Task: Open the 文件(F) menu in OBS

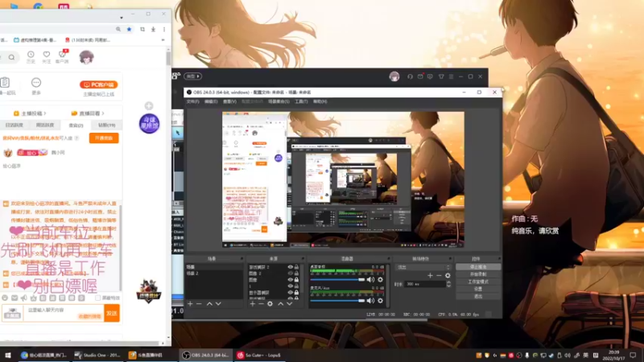Action: coord(192,101)
